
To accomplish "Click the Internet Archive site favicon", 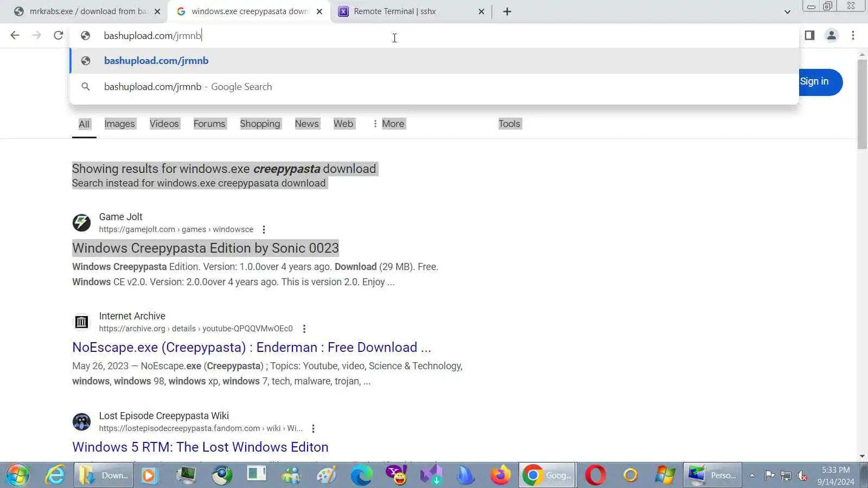I will pos(81,322).
